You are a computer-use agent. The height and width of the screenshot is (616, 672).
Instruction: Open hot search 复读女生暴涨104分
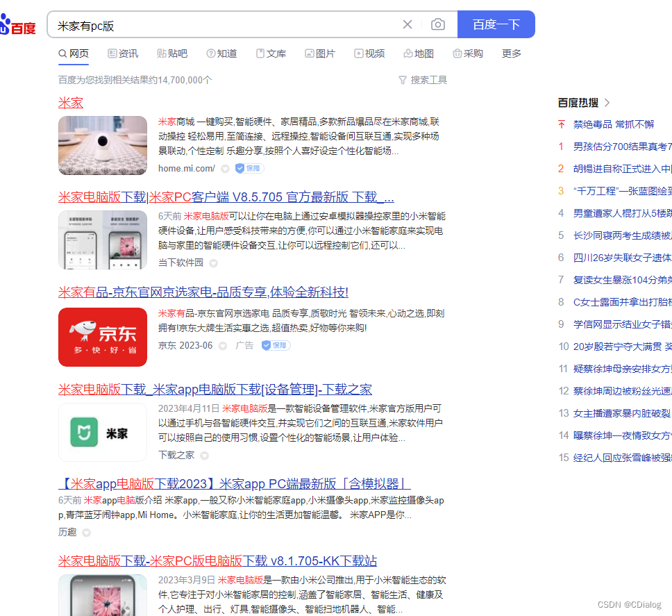[x=623, y=280]
